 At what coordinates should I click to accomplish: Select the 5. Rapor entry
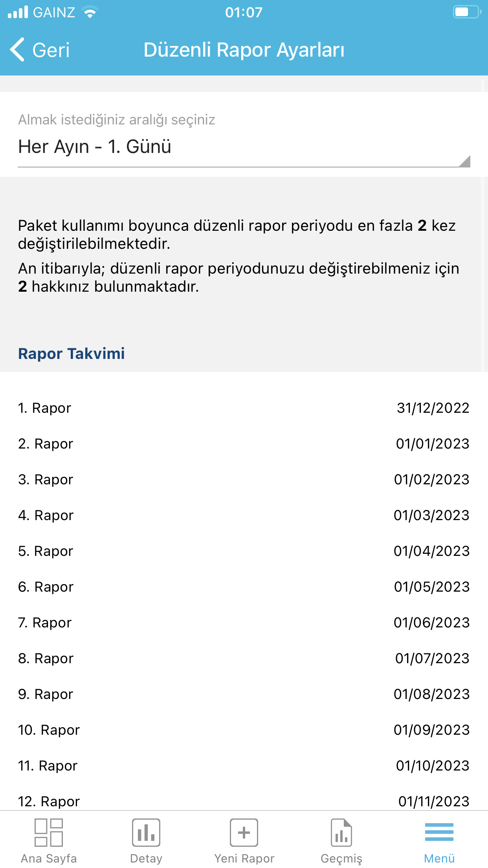244,551
